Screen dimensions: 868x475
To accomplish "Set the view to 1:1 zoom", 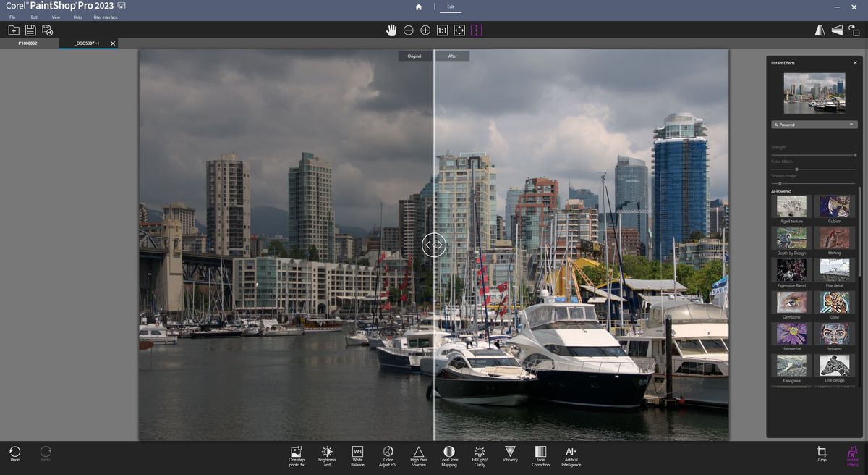I will coord(443,30).
